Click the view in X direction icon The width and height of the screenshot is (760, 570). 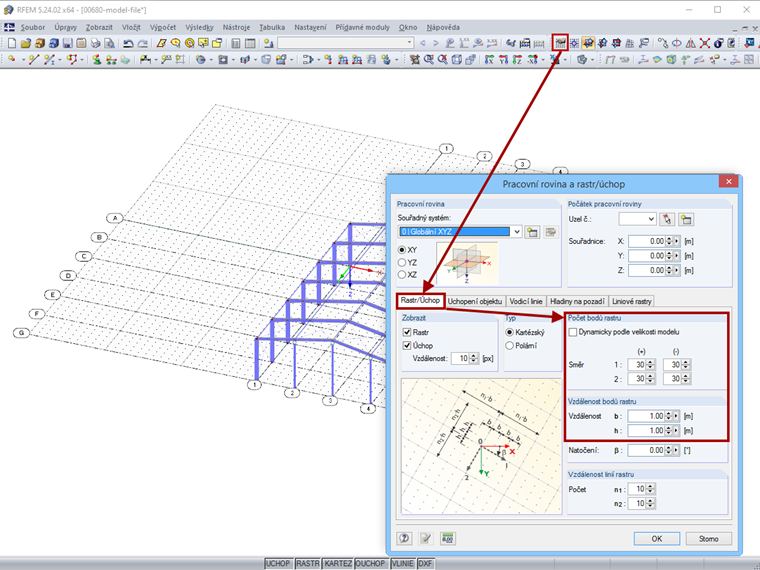click(x=490, y=59)
